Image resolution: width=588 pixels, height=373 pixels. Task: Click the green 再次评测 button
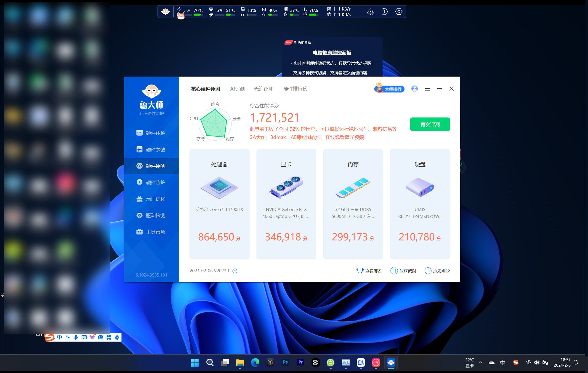pyautogui.click(x=430, y=124)
